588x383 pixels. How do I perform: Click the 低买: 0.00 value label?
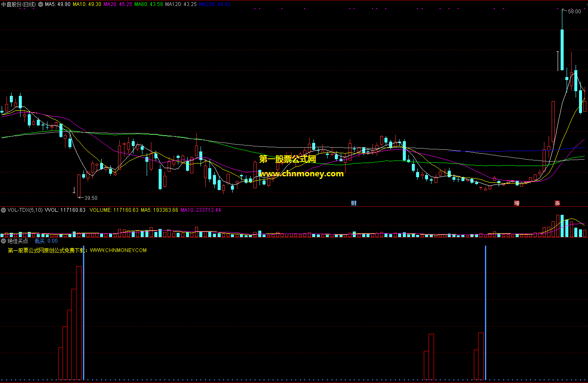(46, 241)
